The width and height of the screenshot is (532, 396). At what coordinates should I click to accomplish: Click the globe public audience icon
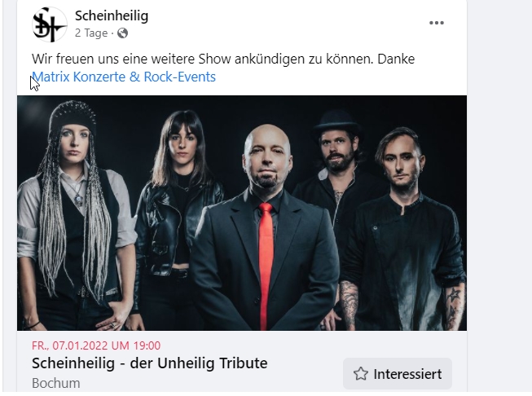pos(122,33)
